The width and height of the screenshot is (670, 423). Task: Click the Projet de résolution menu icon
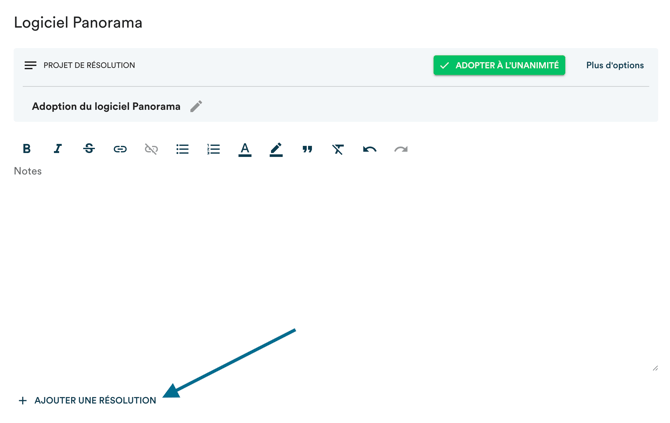(30, 65)
